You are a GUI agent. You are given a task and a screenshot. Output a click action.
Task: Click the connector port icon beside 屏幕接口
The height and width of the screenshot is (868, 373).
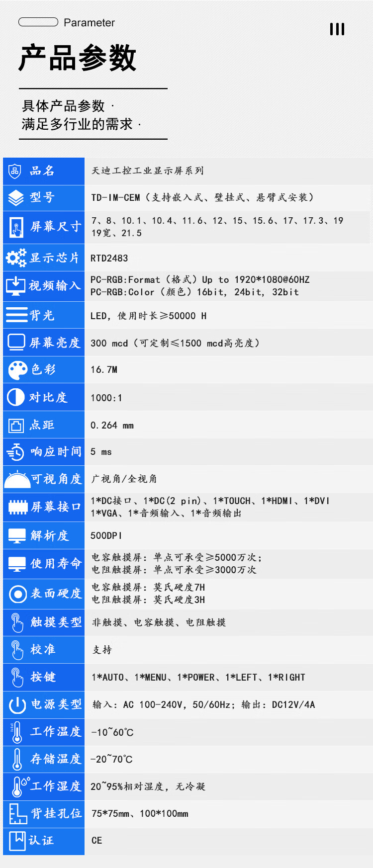coord(17,507)
